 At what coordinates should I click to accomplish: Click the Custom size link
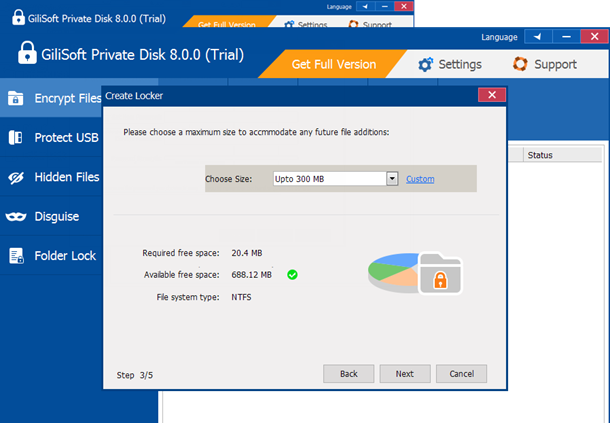[x=420, y=179]
